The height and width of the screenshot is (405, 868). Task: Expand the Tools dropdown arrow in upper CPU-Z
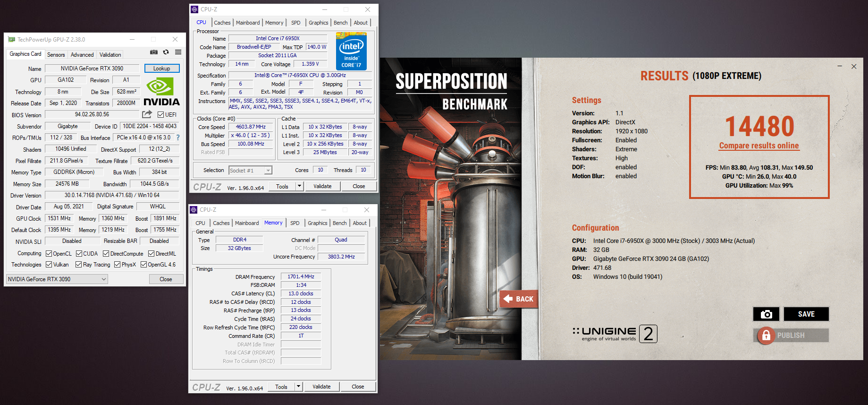[299, 186]
